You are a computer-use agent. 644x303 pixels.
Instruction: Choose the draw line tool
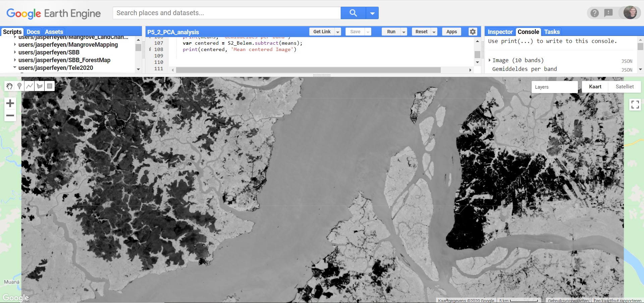pyautogui.click(x=30, y=86)
